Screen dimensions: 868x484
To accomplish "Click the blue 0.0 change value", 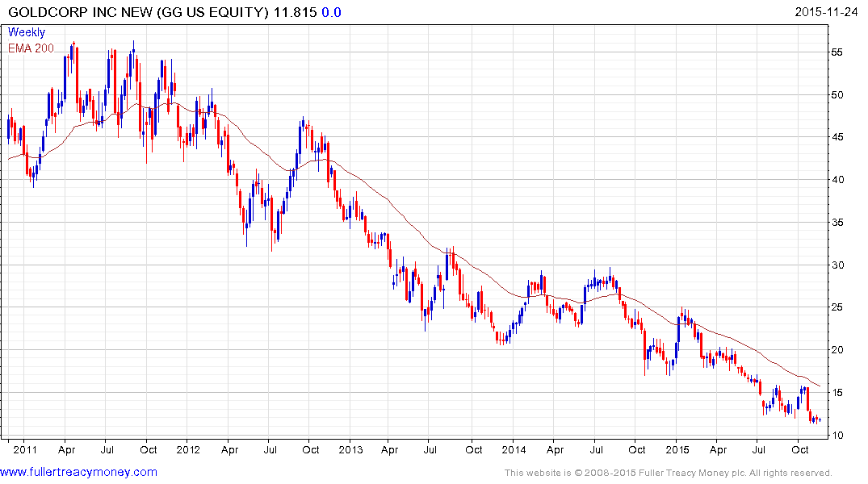I will (x=331, y=12).
